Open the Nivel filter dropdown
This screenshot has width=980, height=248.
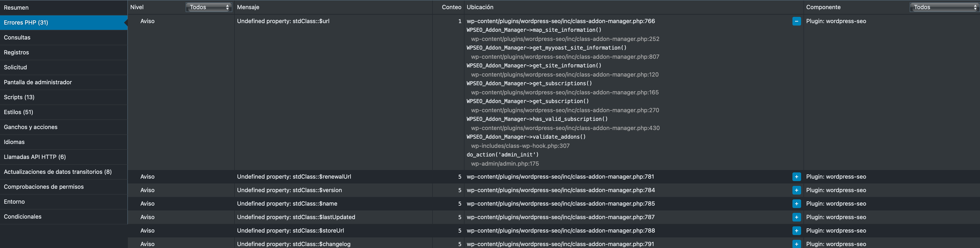(209, 7)
